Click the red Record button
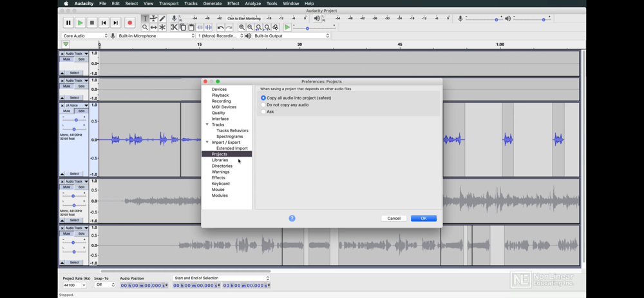The height and width of the screenshot is (298, 644). click(130, 23)
